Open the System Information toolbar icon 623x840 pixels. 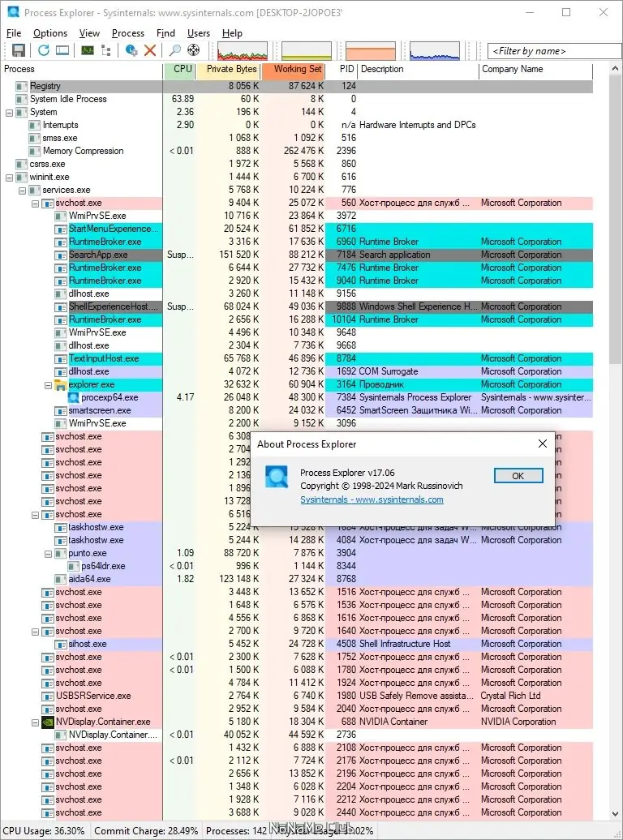(88, 50)
